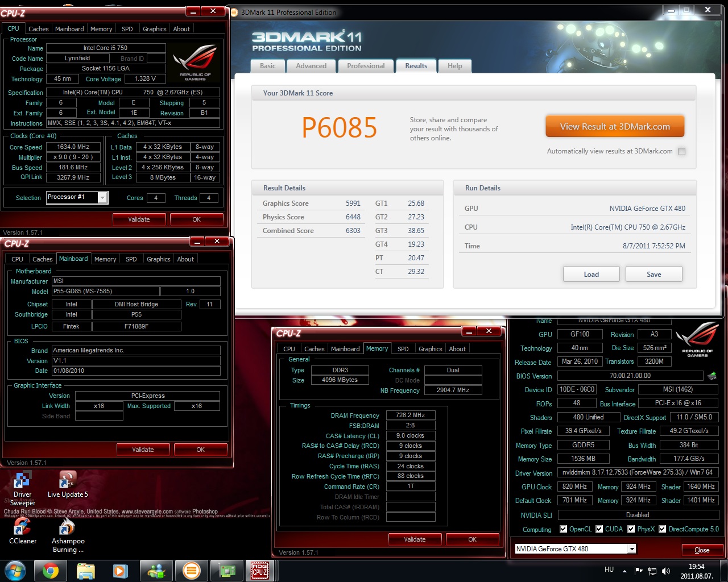
Task: Click the Core Voltage 1.328 V field
Action: click(145, 79)
